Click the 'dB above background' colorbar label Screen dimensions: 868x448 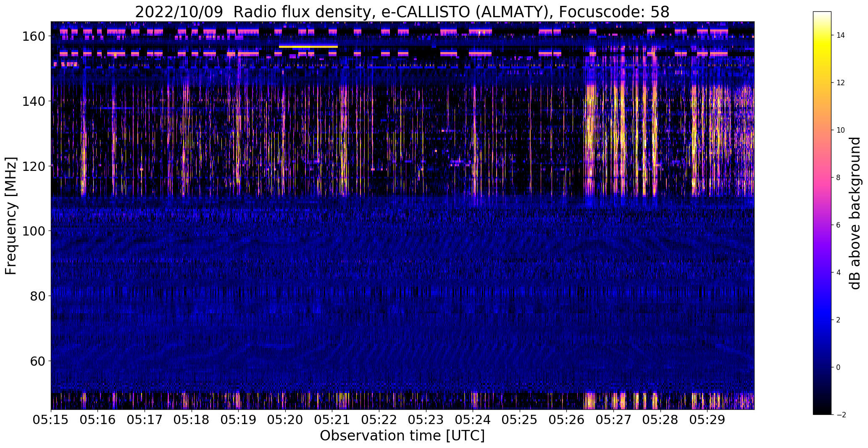pyautogui.click(x=855, y=213)
